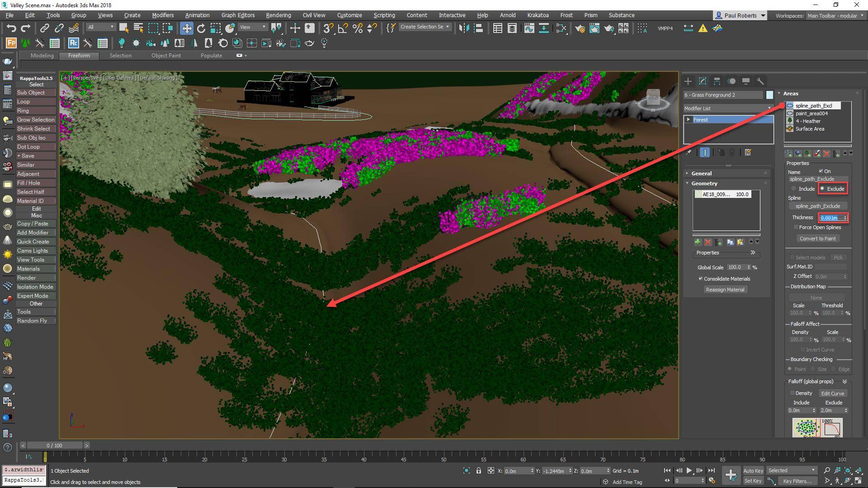Click the Forest Pack icon on the ribbon
Viewport: 868px width, 488px height.
coord(10,43)
